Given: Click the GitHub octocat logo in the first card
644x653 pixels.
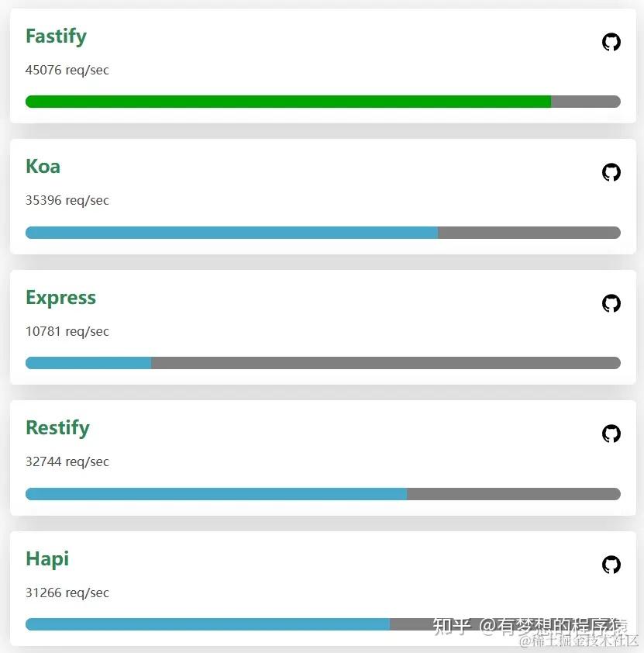Looking at the screenshot, I should 611,42.
